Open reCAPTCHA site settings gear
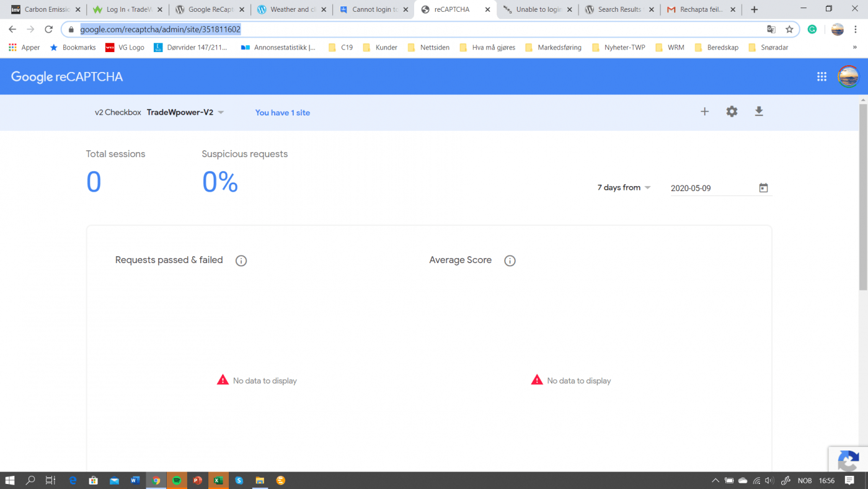The width and height of the screenshot is (868, 489). 732,112
